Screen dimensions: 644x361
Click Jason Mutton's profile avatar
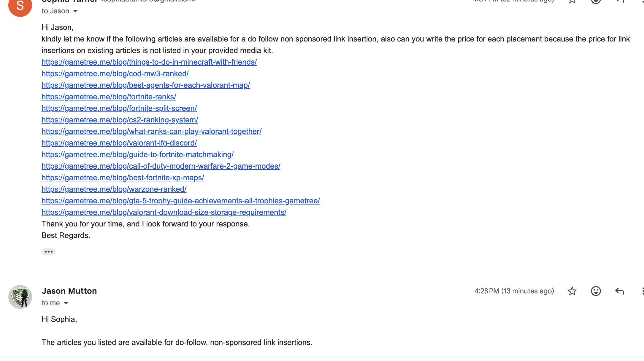click(x=20, y=297)
